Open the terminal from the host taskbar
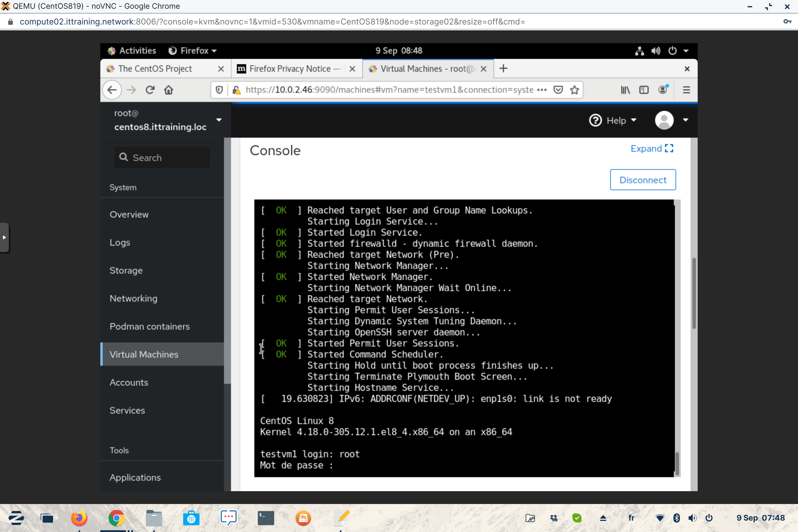798x532 pixels. 266,518
